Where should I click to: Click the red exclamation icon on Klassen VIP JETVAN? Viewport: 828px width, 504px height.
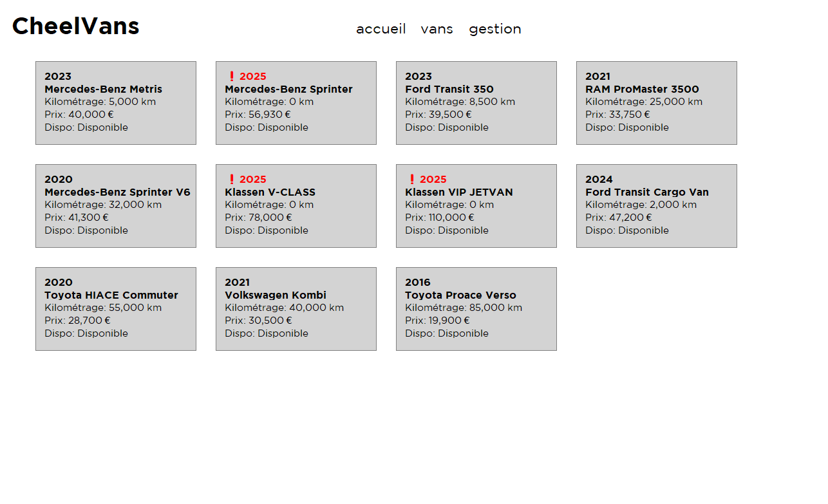click(x=412, y=180)
